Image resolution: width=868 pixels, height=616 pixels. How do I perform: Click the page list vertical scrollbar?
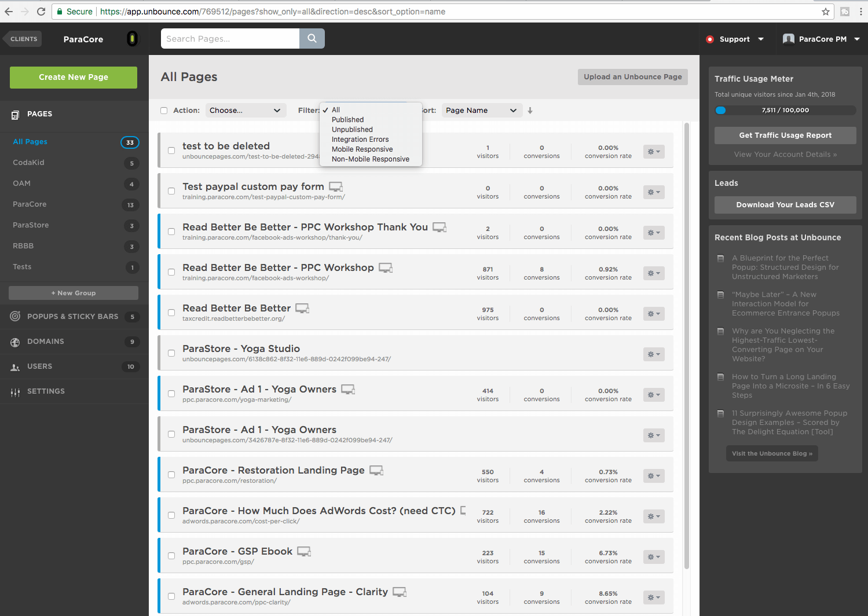tap(687, 346)
